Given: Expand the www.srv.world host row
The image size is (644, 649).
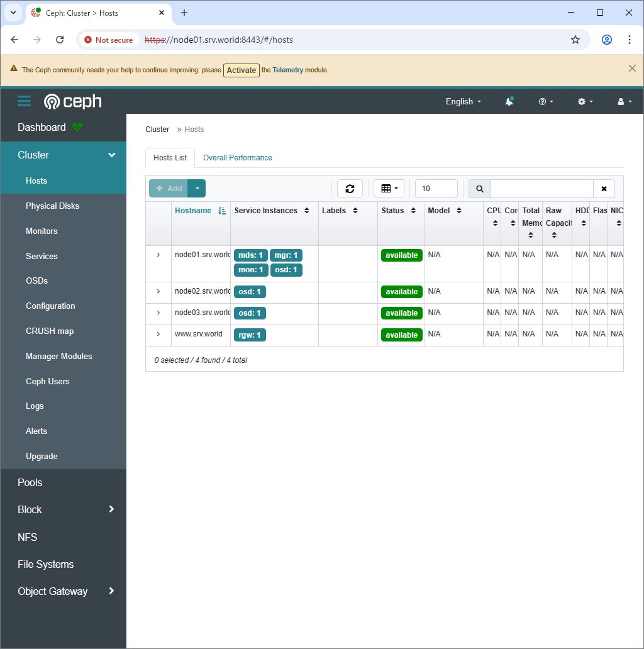Looking at the screenshot, I should point(158,334).
